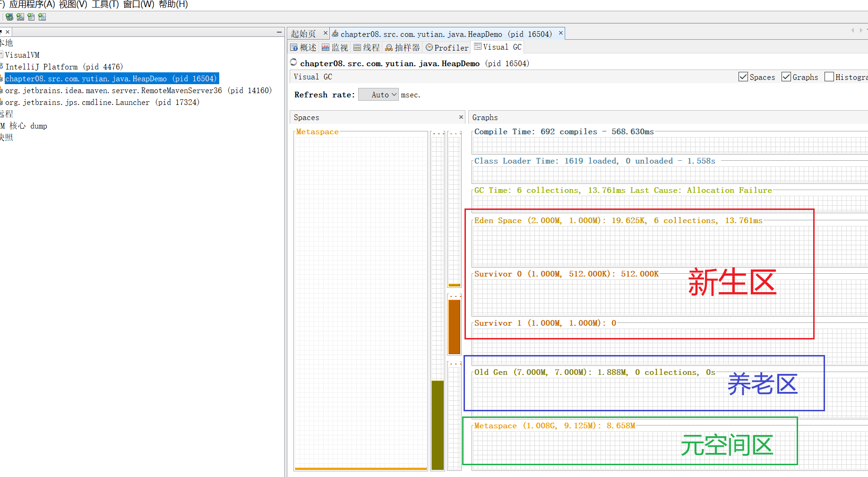Image resolution: width=868 pixels, height=477 pixels.
Task: Click the Java icon on the HeapDemo editor tab
Action: click(335, 34)
